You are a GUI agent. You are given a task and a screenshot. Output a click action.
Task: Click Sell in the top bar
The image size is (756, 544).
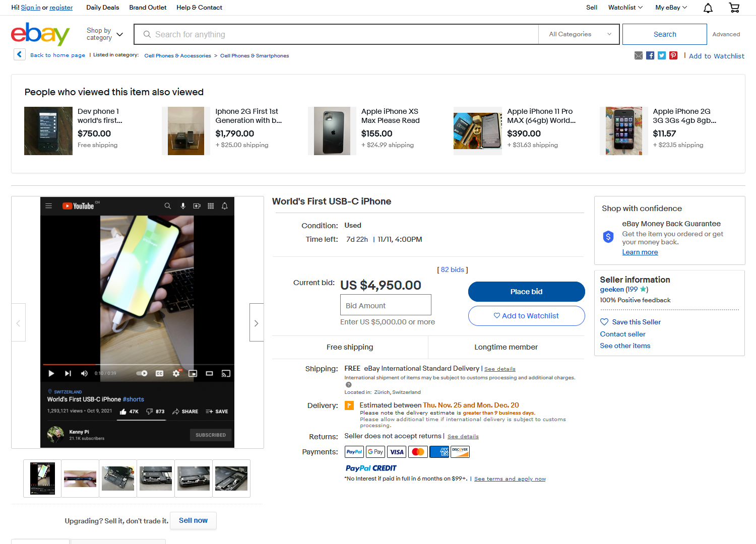click(592, 8)
